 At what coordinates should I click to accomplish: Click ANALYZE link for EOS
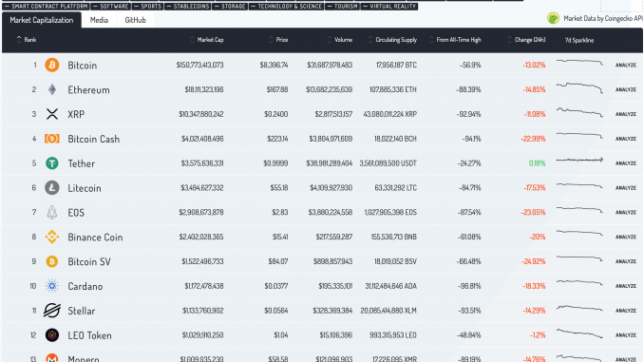[x=626, y=213]
